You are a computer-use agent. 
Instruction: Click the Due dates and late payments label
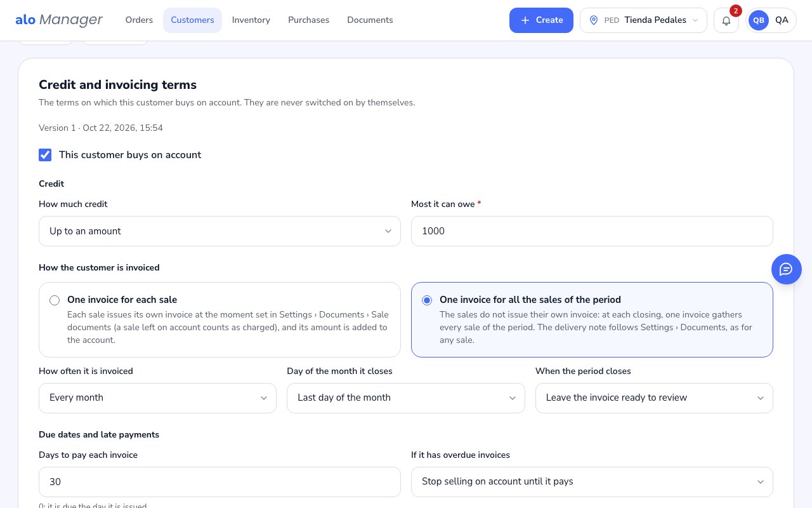99,435
